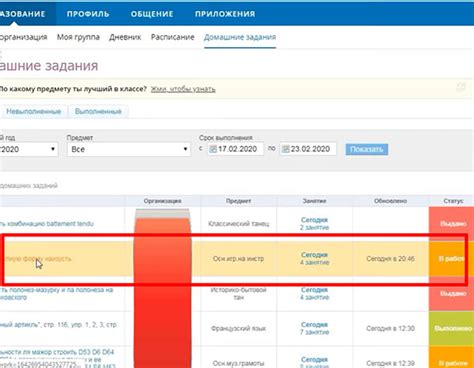Open the battement tendu homework link
Viewport: 474px width, 368px height.
pyautogui.click(x=47, y=224)
